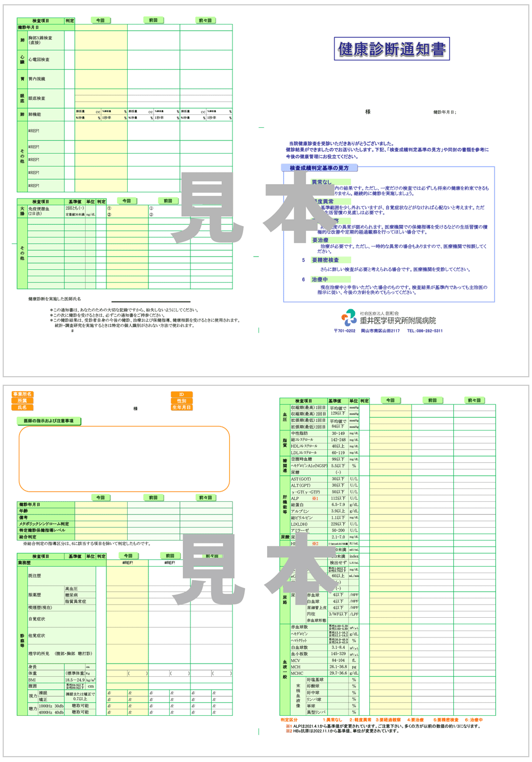Screen dimensions: 532x762
Task: Click the LD(LDH) row label
Action: pos(300,524)
